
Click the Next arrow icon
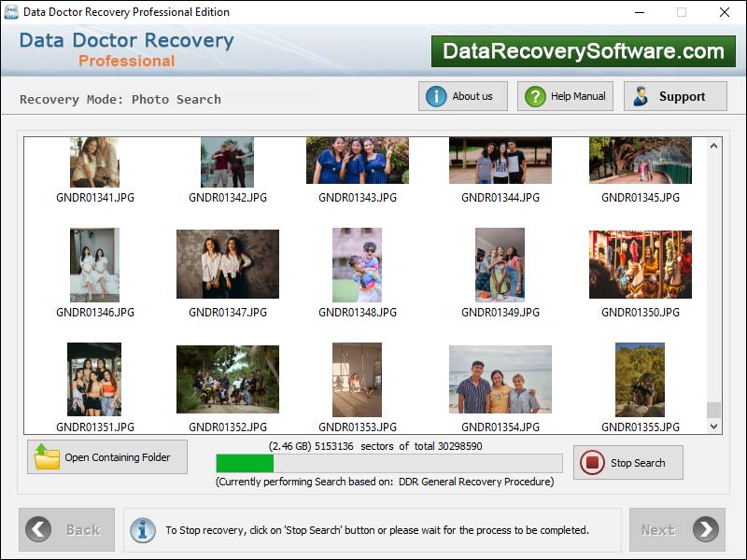click(x=706, y=530)
